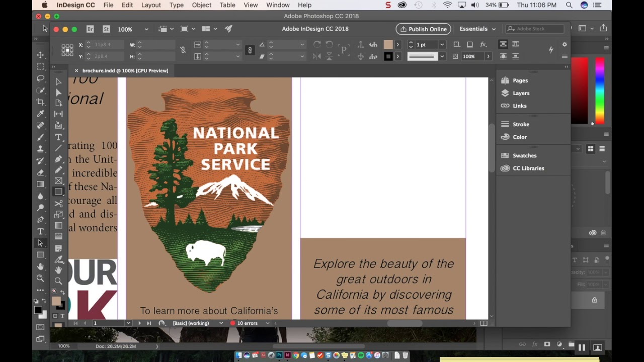
Task: Select the Photoshop Clone Stamp tool
Action: pyautogui.click(x=40, y=149)
